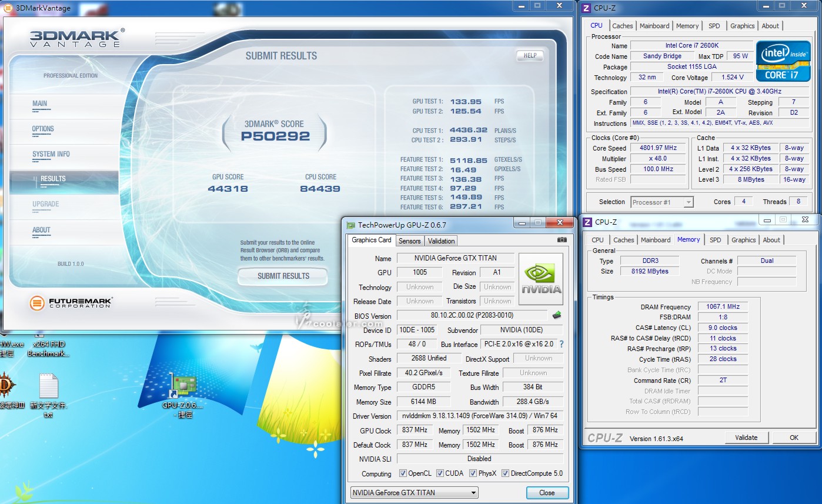Open the GPU selection dropdown in GPU-Z

(414, 493)
